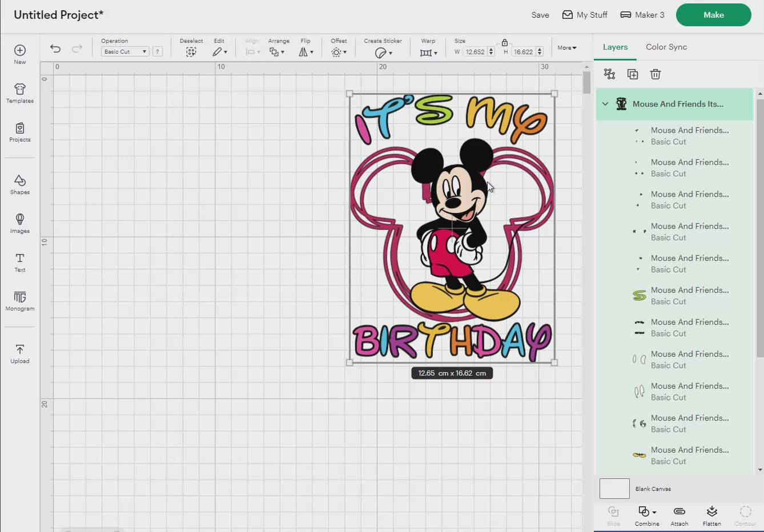Open the Warp dropdown

click(428, 53)
